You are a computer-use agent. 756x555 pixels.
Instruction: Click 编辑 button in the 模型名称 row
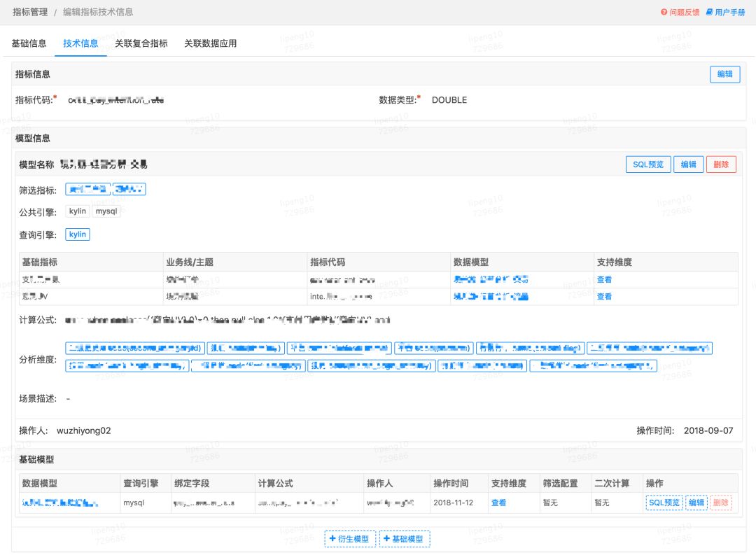tap(689, 164)
